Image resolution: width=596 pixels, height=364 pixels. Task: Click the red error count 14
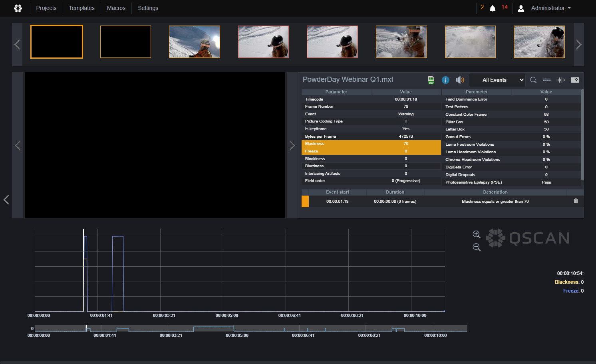click(x=505, y=7)
